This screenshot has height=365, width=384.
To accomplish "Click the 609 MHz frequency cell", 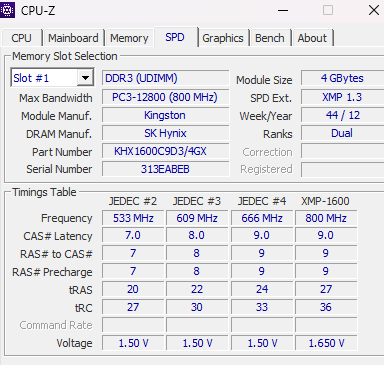I will point(197,218).
